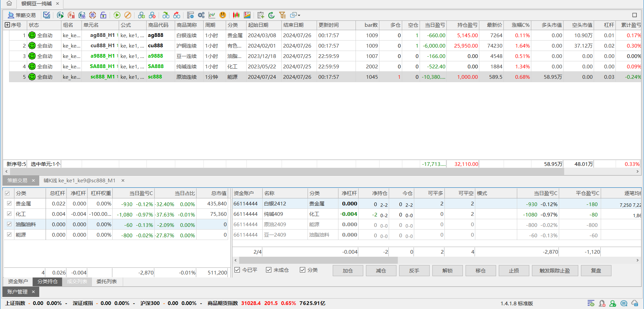Click the home icon in the top tab bar

coord(9,3)
